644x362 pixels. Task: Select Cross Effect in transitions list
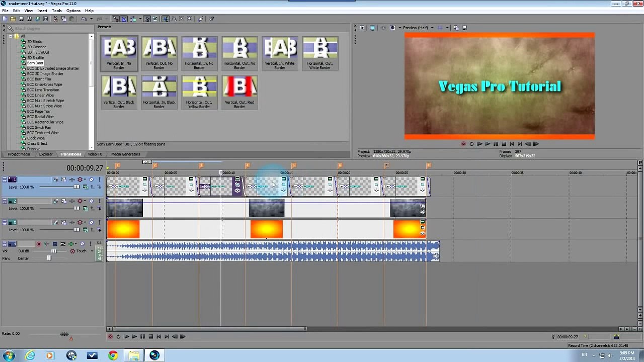tap(37, 143)
